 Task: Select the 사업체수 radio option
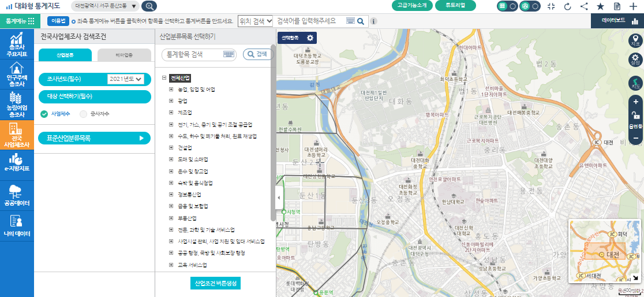44,114
